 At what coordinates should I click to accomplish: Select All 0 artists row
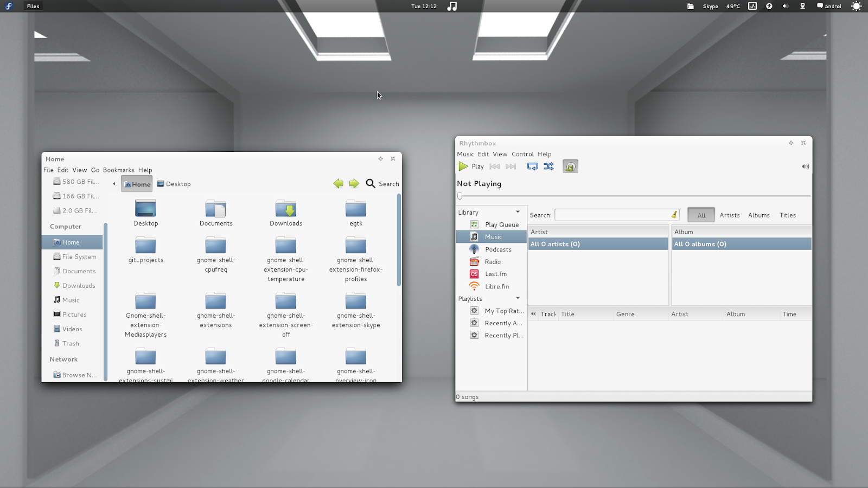click(598, 244)
